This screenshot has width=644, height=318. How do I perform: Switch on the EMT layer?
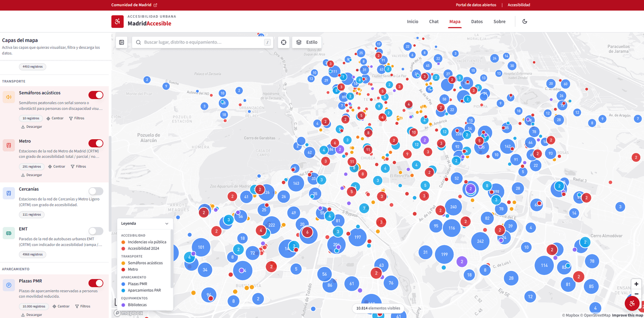96,231
